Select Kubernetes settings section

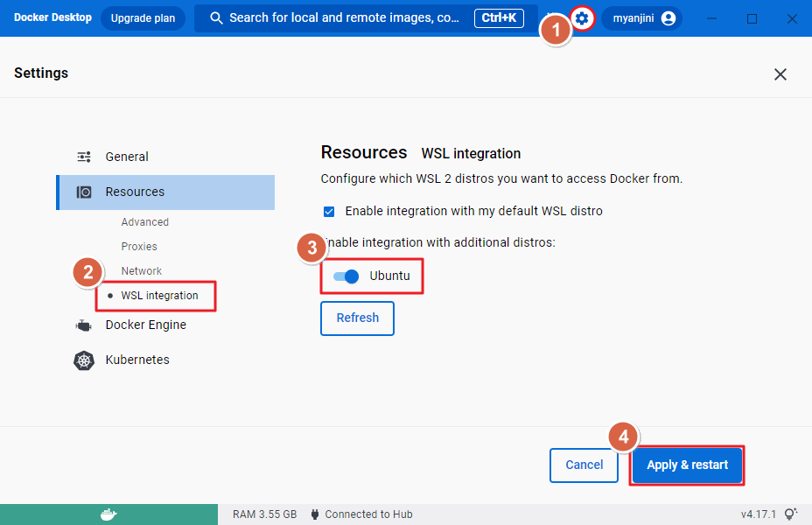click(165, 360)
